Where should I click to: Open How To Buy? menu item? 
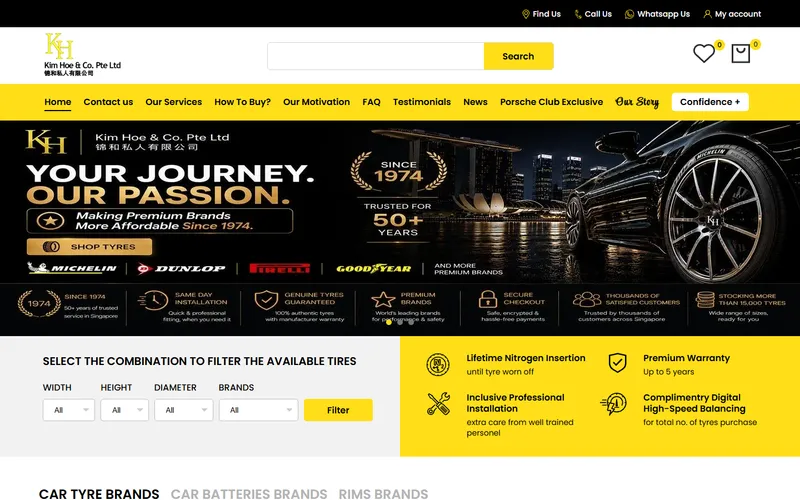click(x=242, y=102)
